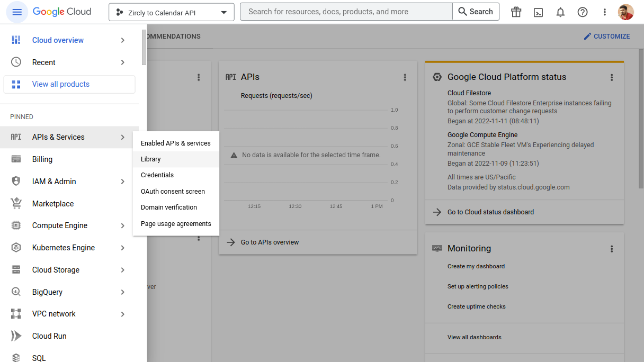Expand the Compute Engine submenu chevron
644x362 pixels.
pyautogui.click(x=122, y=225)
